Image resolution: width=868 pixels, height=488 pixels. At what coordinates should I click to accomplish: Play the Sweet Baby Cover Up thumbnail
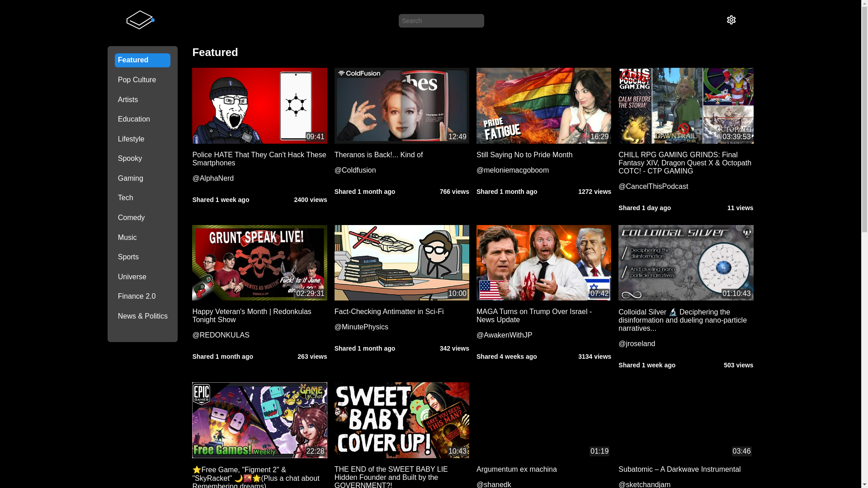(x=402, y=420)
